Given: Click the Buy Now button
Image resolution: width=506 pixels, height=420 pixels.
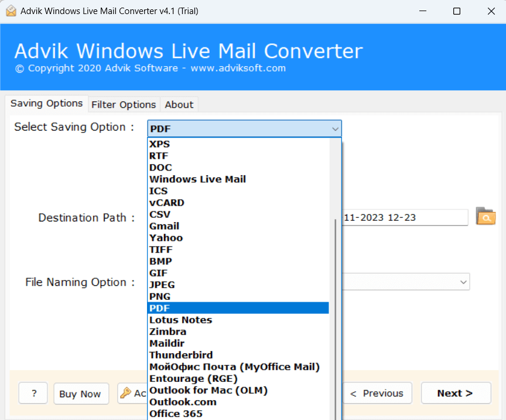Looking at the screenshot, I should (81, 394).
